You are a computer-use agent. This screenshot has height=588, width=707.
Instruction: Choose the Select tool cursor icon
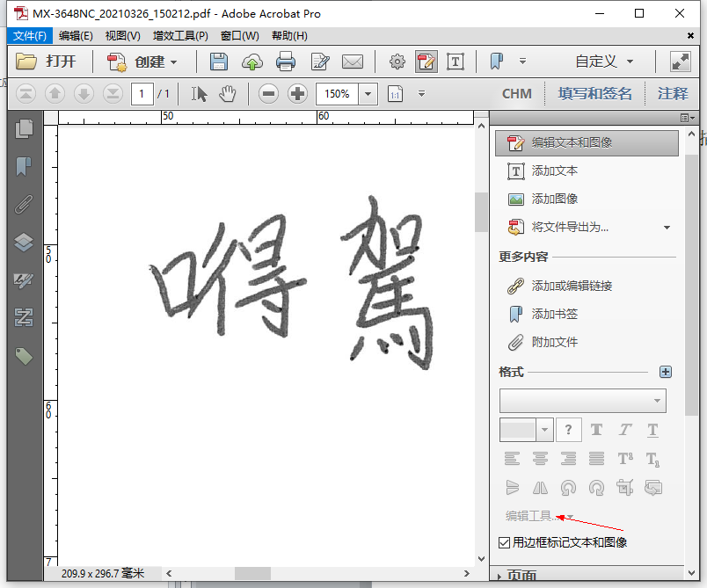(199, 94)
